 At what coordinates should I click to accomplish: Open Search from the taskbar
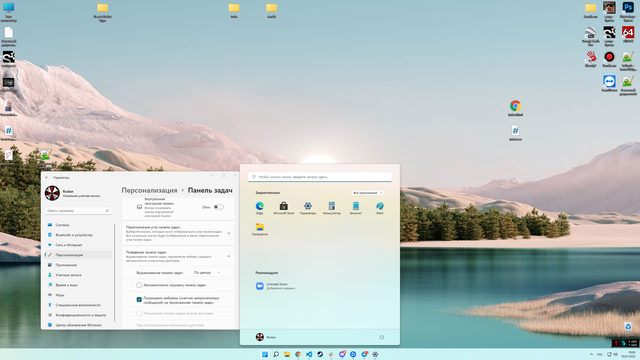pyautogui.click(x=276, y=354)
